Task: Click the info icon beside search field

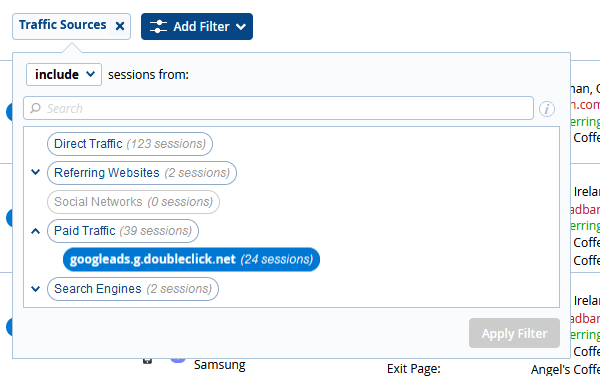Action: pyautogui.click(x=547, y=109)
